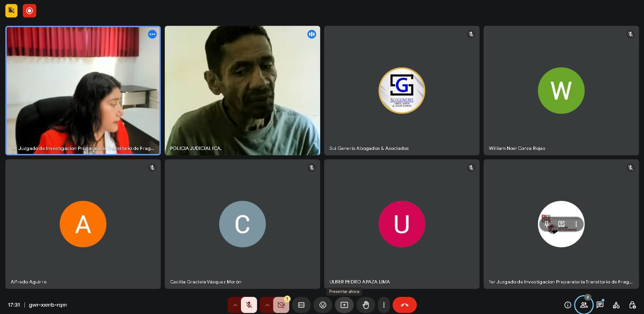
Task: Toggle closed captions (CC) button
Action: click(x=301, y=305)
